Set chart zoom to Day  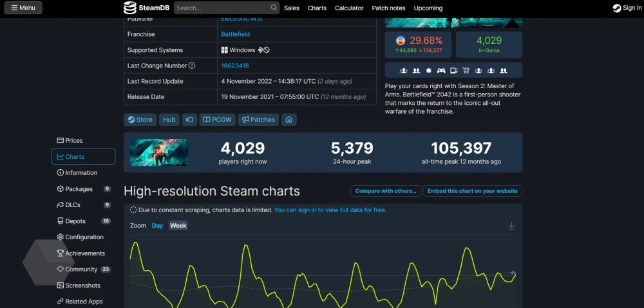157,226
